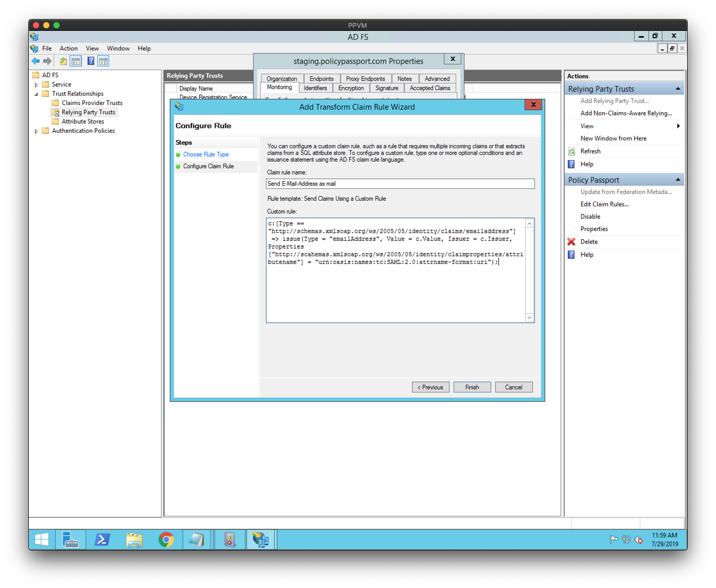
Task: Click Help icon under Policy Passport actions
Action: (571, 255)
